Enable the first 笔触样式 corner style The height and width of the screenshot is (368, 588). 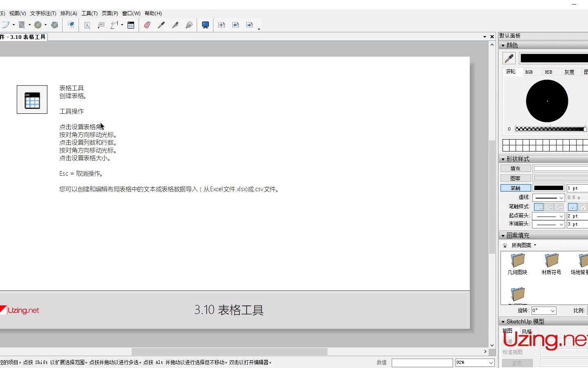click(x=539, y=207)
